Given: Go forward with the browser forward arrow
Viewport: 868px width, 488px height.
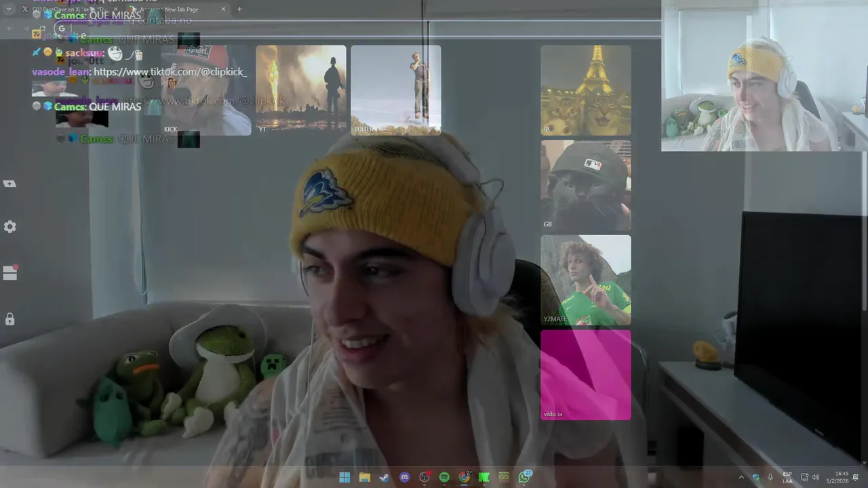Looking at the screenshot, I should click(x=26, y=28).
